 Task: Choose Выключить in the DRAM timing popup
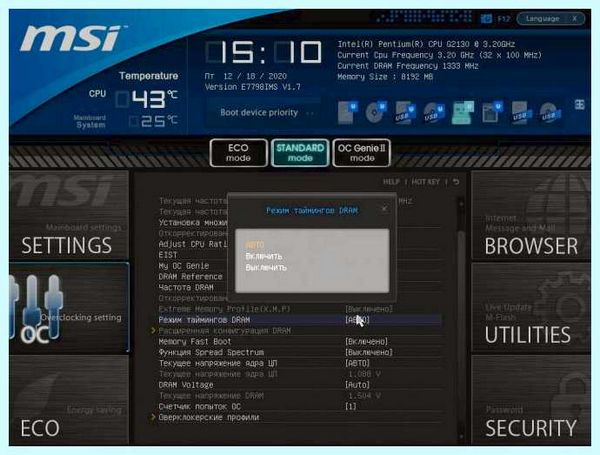[266, 267]
